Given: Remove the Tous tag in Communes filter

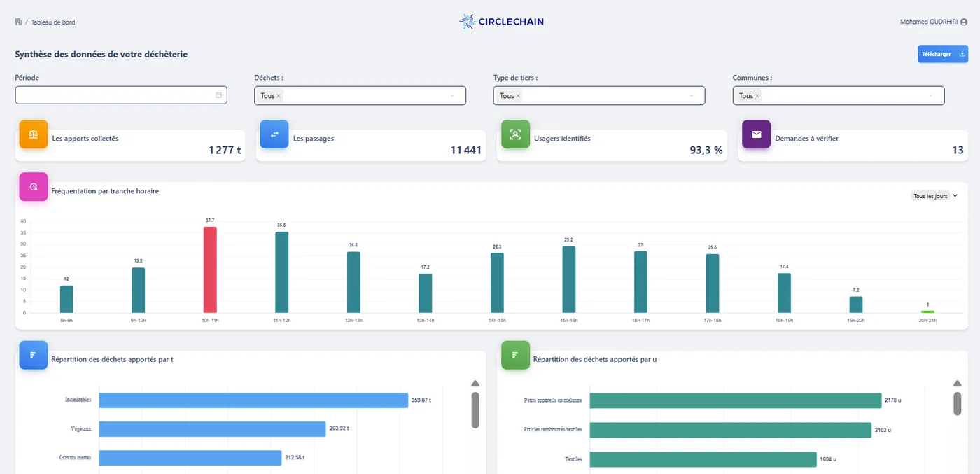Looking at the screenshot, I should 757,96.
